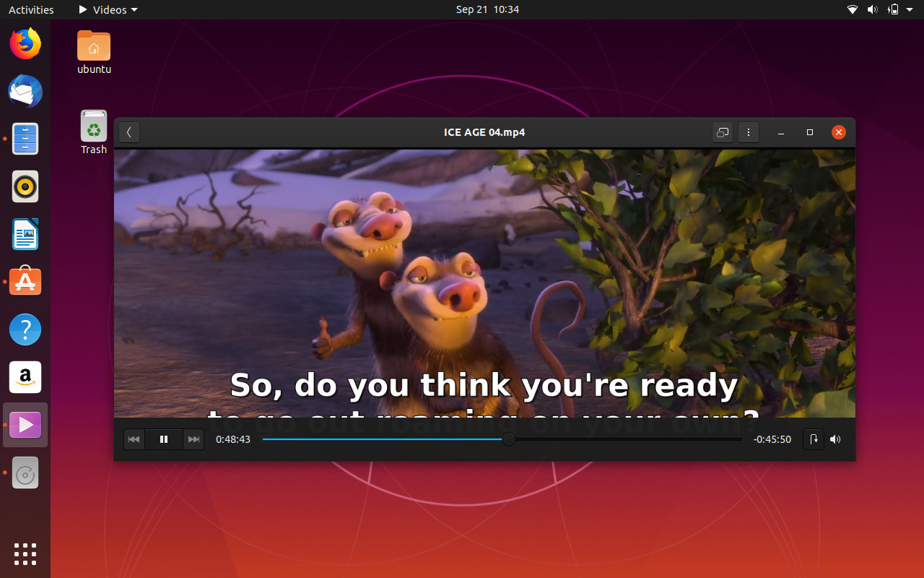The height and width of the screenshot is (578, 924).
Task: Skip to the previous video
Action: click(x=134, y=439)
